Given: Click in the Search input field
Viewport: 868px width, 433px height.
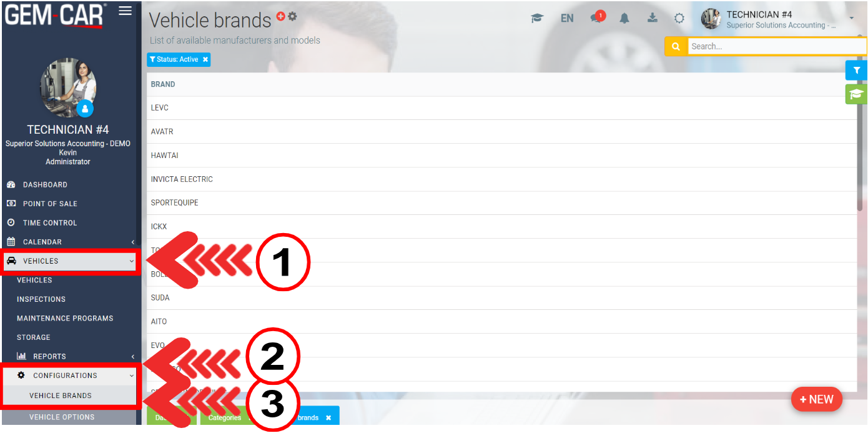Looking at the screenshot, I should (777, 46).
